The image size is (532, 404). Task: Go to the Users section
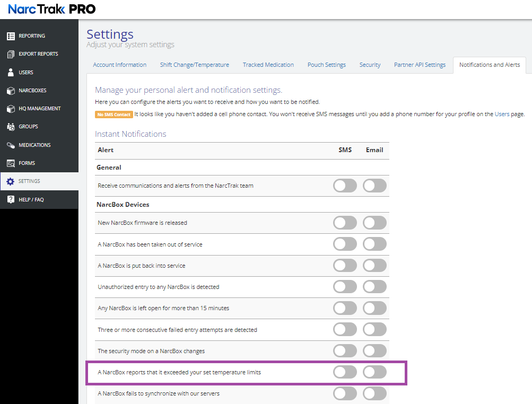pos(39,72)
